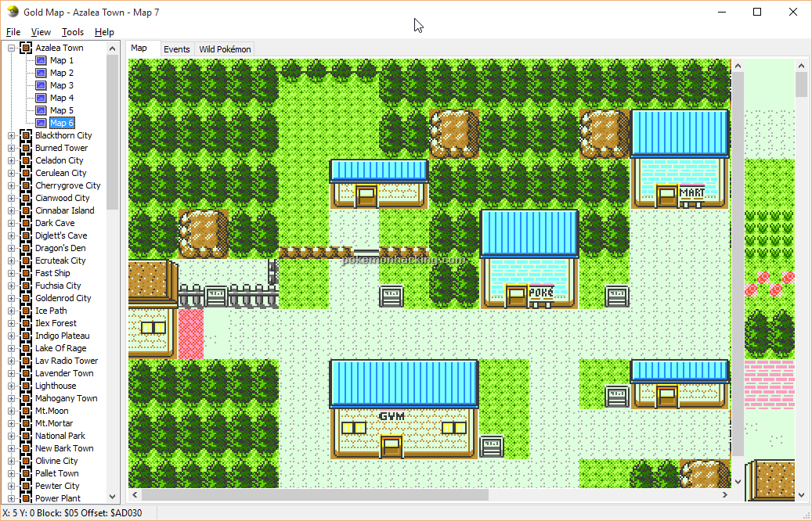Expand the Ilex Forest node
812x521 pixels.
pos(12,323)
